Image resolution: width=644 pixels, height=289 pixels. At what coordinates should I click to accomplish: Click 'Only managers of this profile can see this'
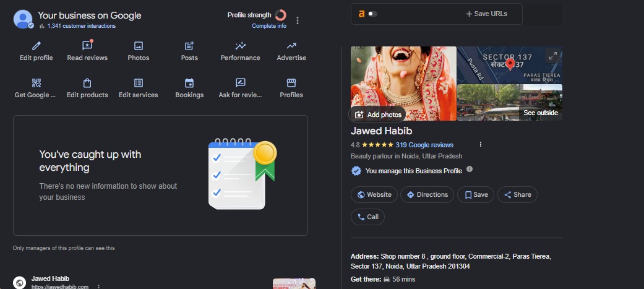tap(64, 248)
